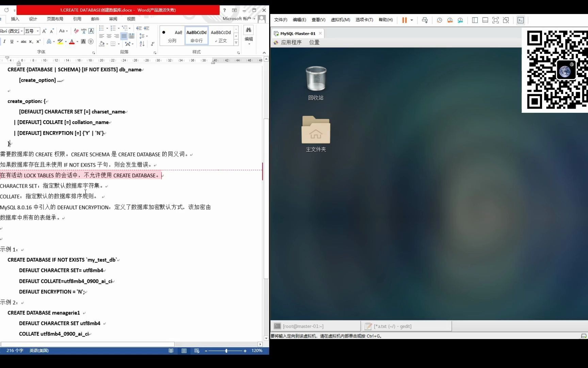Image resolution: width=588 pixels, height=368 pixels.
Task: Apply numbered list formatting
Action: tap(113, 28)
